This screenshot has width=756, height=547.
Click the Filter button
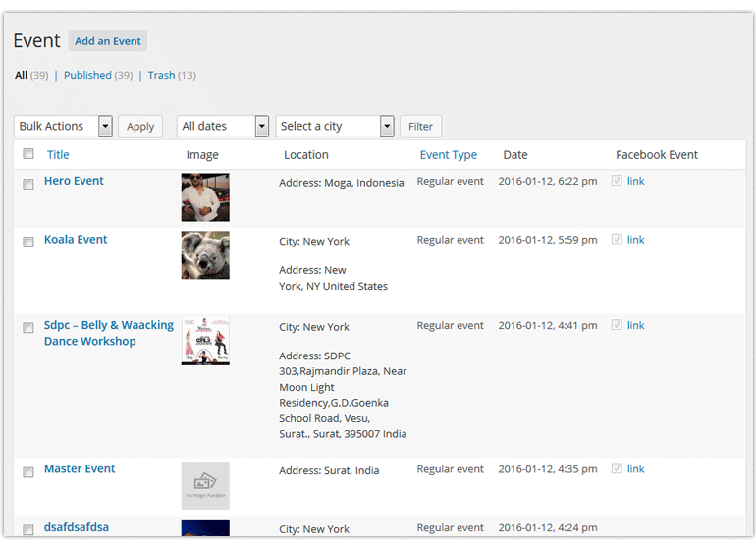point(420,127)
